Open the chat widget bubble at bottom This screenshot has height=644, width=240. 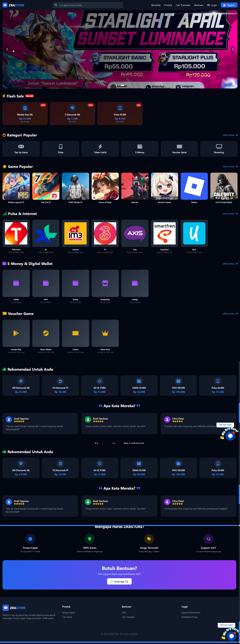click(231, 636)
